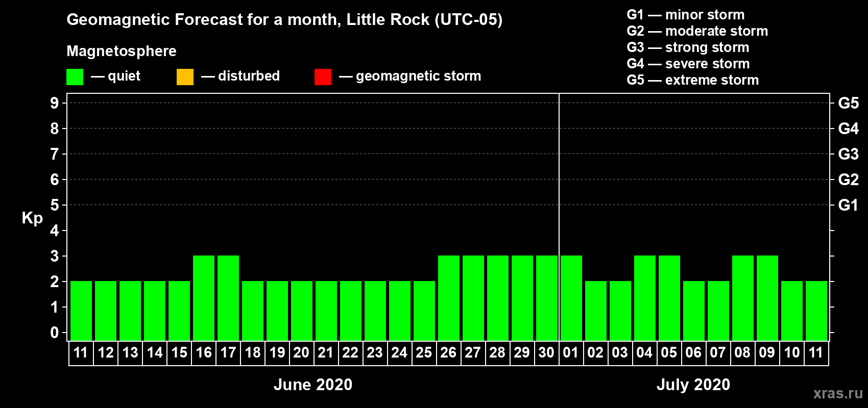Click the 'Magnetosphere' heading
Image resolution: width=868 pixels, height=408 pixels.
click(x=122, y=51)
